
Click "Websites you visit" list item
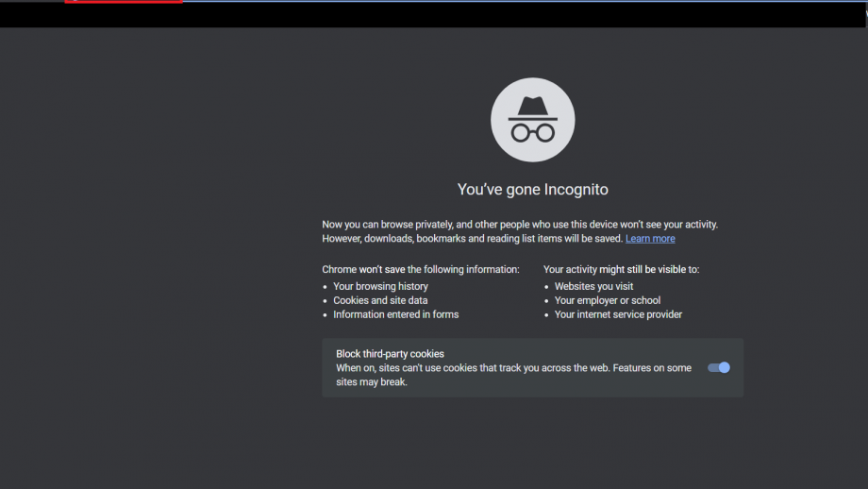click(593, 286)
